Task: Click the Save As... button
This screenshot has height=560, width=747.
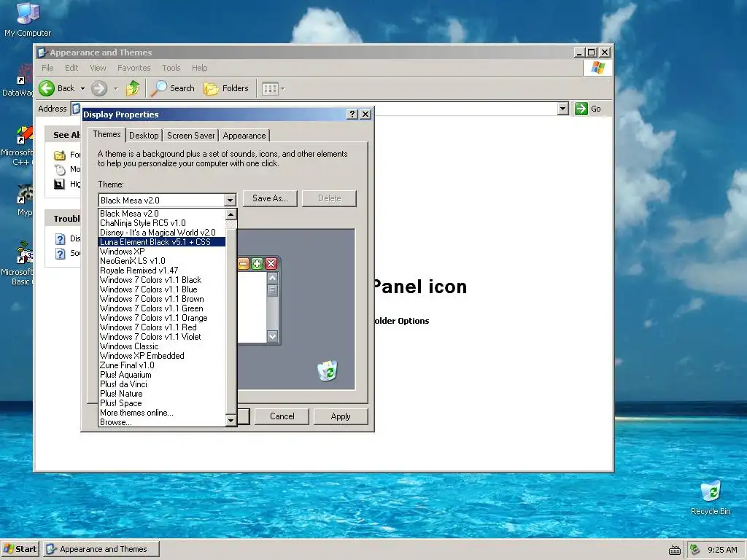Action: click(270, 198)
